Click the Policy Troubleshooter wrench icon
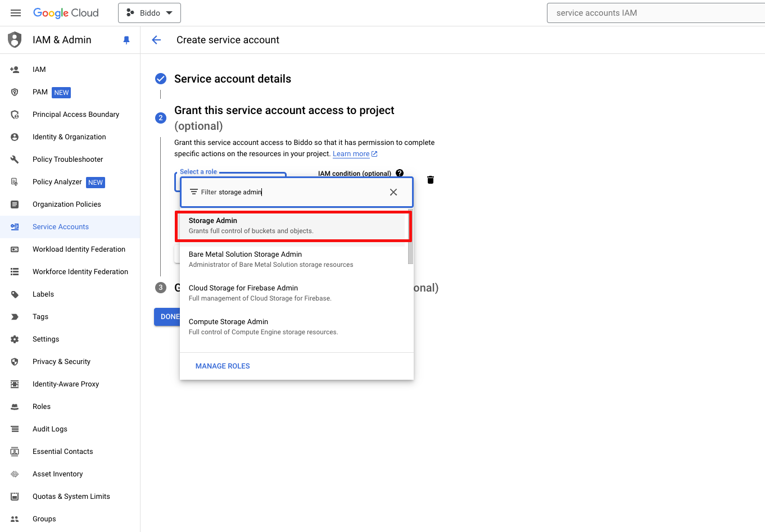This screenshot has width=765, height=532. [15, 160]
